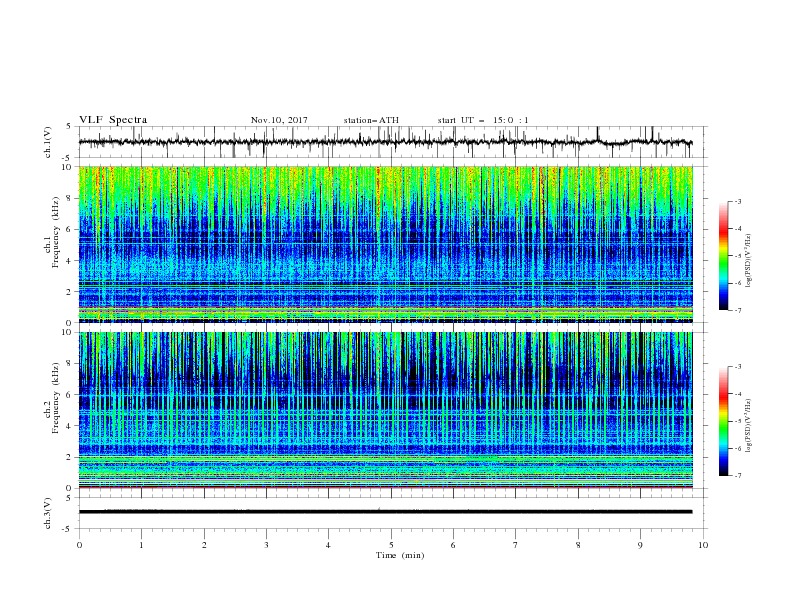
Task: Select the date text 'Nov.10, 2017'
Action: [x=279, y=120]
